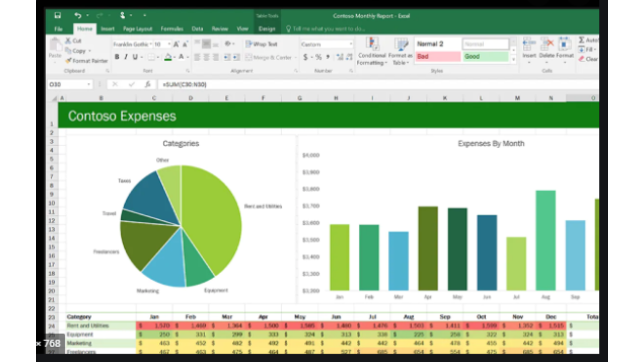Center text horizontally
Screen dimensions: 644x362
pos(206,57)
